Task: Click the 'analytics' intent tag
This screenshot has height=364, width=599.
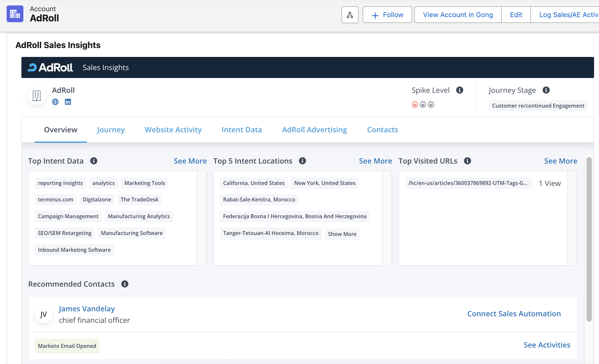Action: click(104, 183)
